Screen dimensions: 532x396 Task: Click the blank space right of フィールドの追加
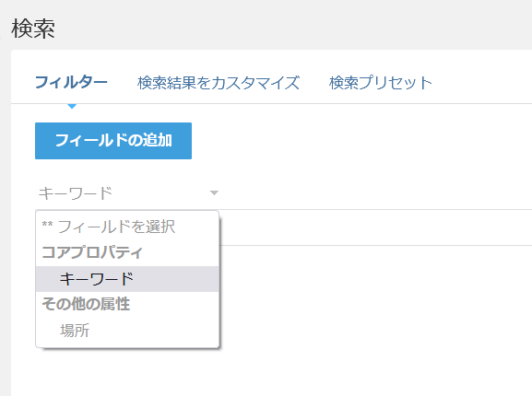(x=361, y=141)
